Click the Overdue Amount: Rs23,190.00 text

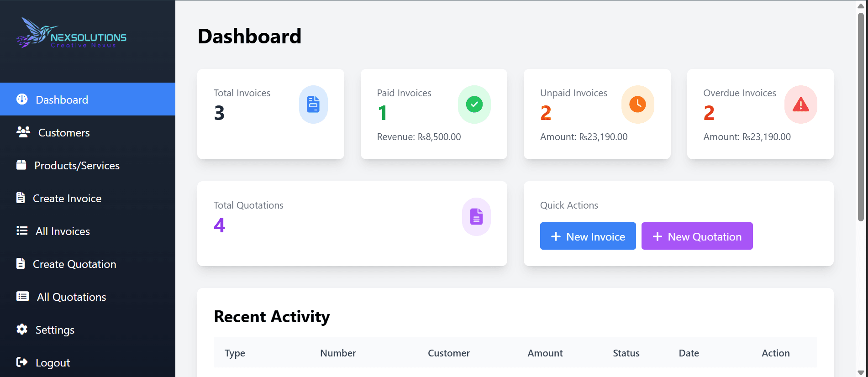747,137
